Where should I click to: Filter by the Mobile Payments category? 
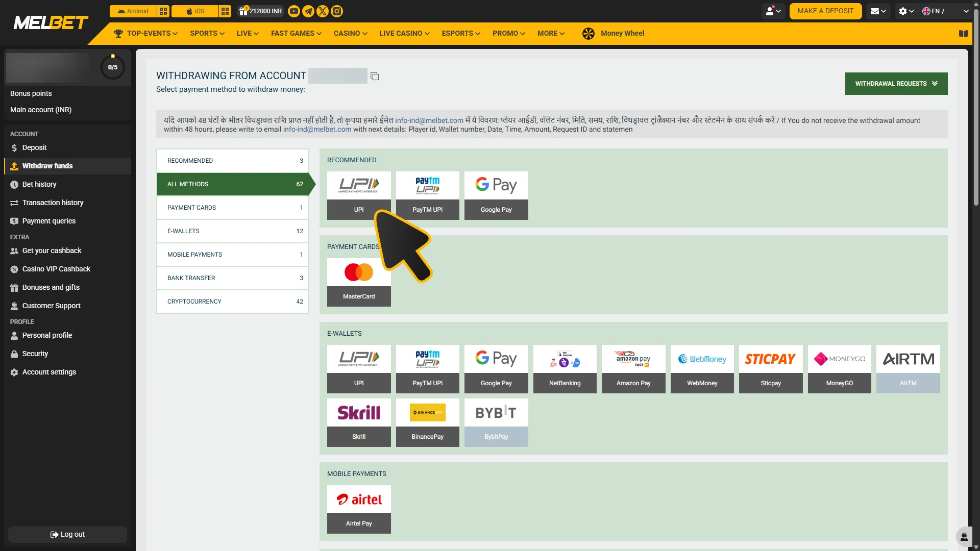233,255
